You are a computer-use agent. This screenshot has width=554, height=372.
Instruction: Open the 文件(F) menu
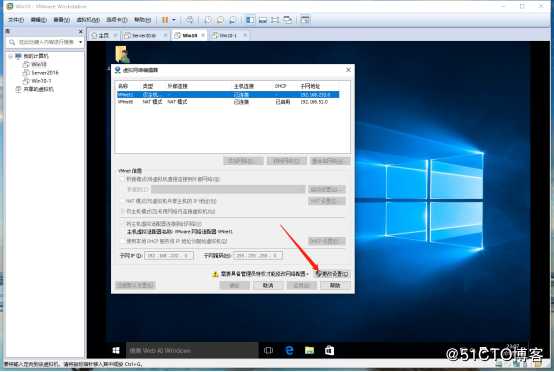pos(16,20)
